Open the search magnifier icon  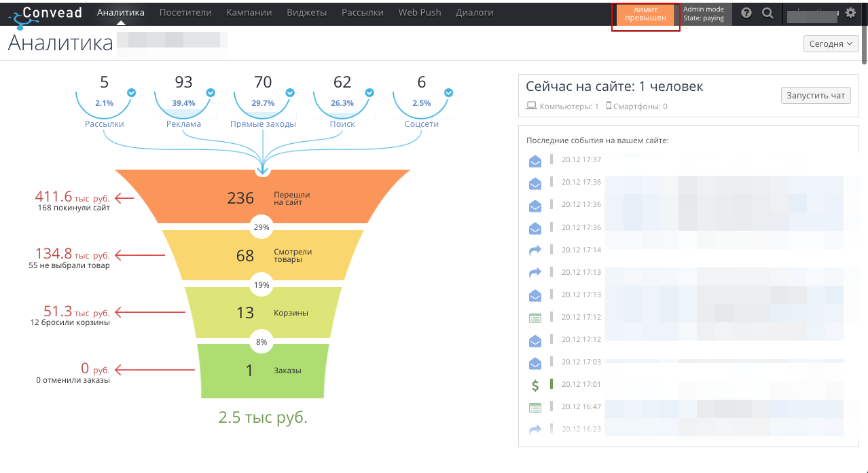click(x=767, y=13)
